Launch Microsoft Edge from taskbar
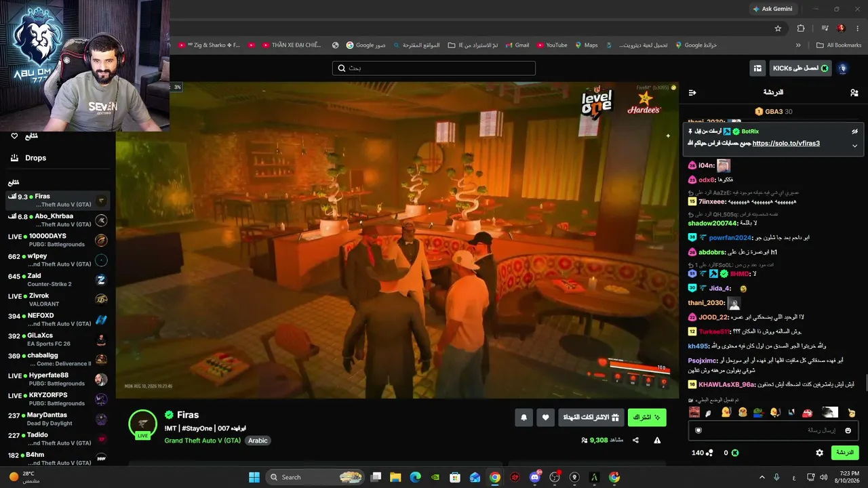Screen dimensions: 868x488 pos(415,477)
